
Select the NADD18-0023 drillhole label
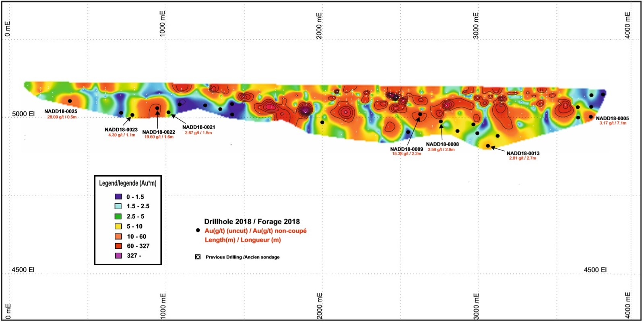(x=121, y=130)
